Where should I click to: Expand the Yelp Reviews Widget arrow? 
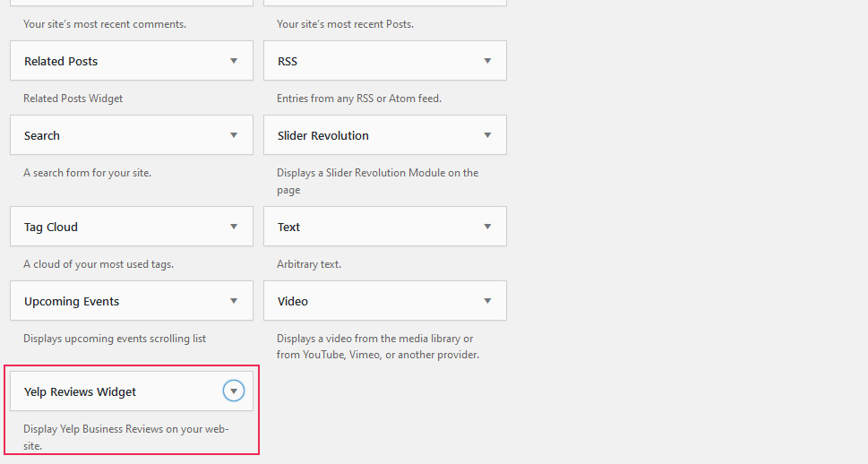tap(234, 391)
